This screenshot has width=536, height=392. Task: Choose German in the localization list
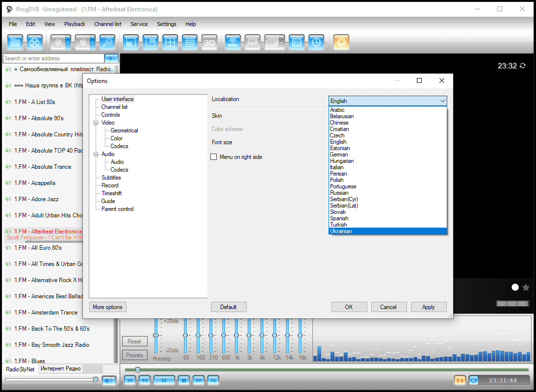(x=339, y=155)
